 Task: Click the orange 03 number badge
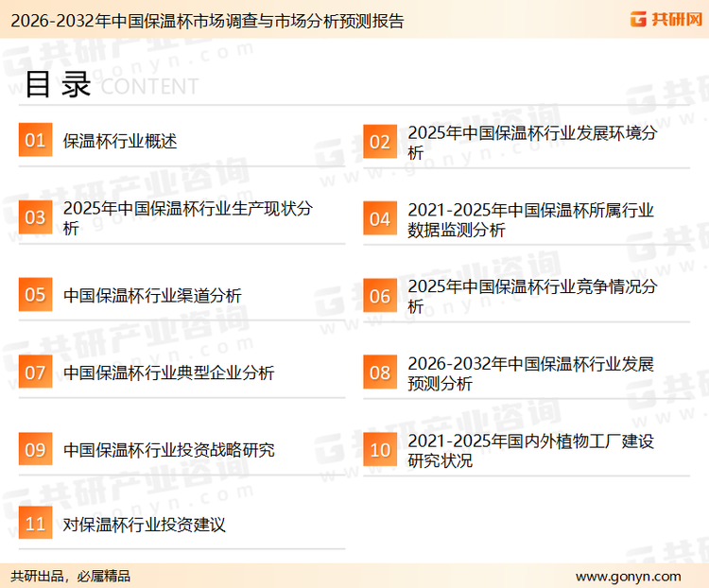tap(35, 217)
